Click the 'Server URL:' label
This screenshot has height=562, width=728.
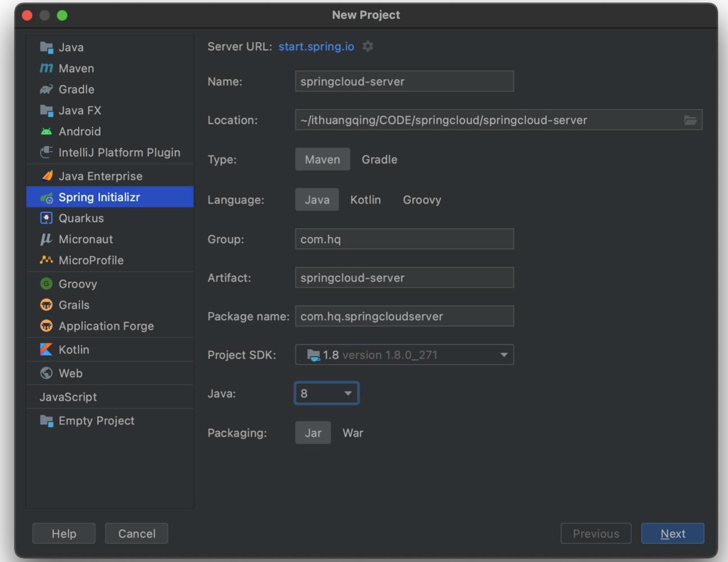pos(240,46)
